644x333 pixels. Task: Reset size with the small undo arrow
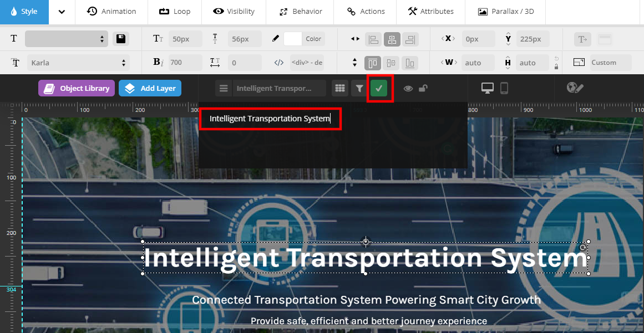[556, 58]
